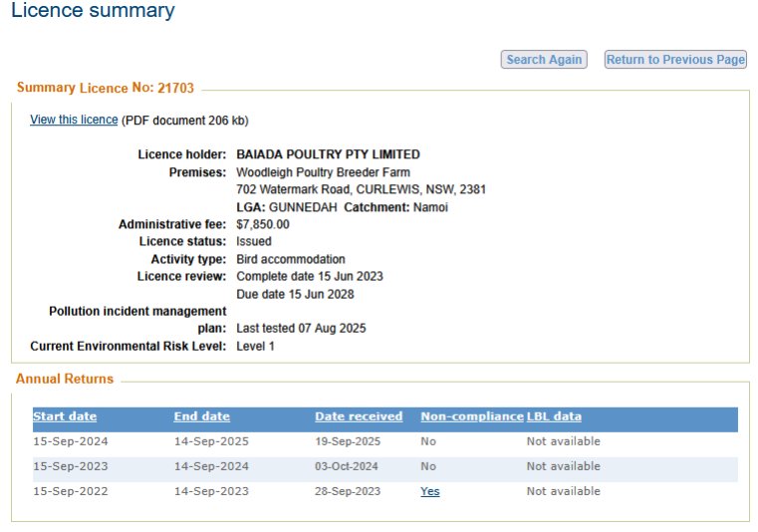Click the LBL data column header
The image size is (758, 532).
[554, 416]
